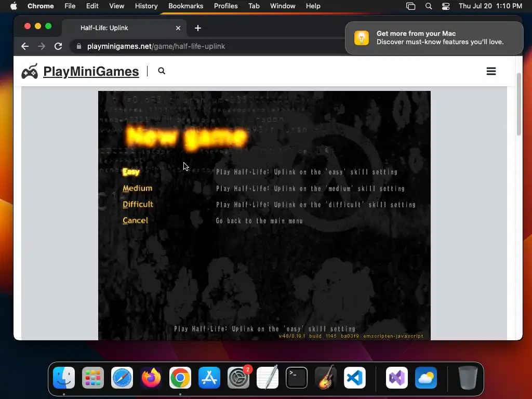The width and height of the screenshot is (532, 399).
Task: Open the Tab menu
Action: tap(254, 6)
